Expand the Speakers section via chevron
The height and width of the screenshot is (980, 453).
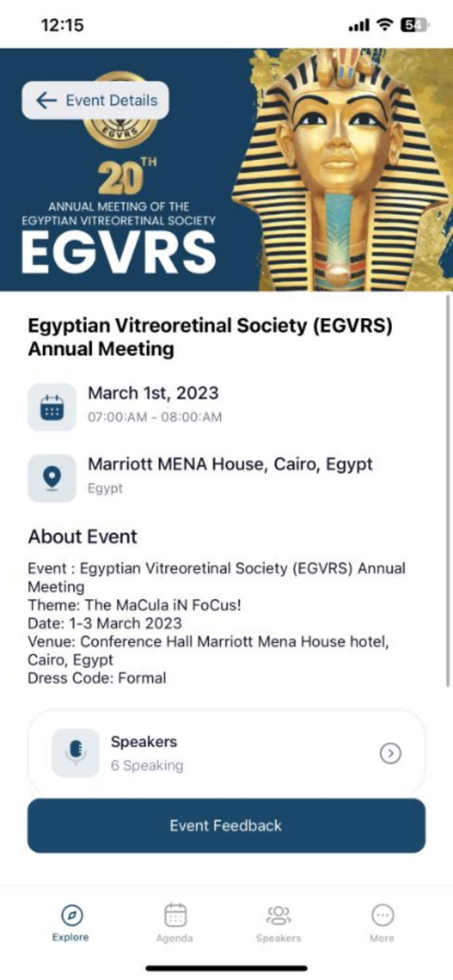391,753
